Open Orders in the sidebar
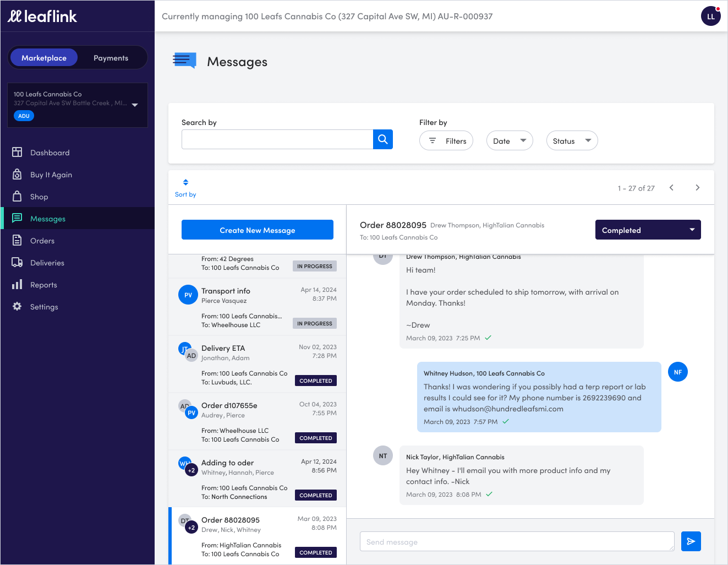This screenshot has width=728, height=565. point(78,240)
